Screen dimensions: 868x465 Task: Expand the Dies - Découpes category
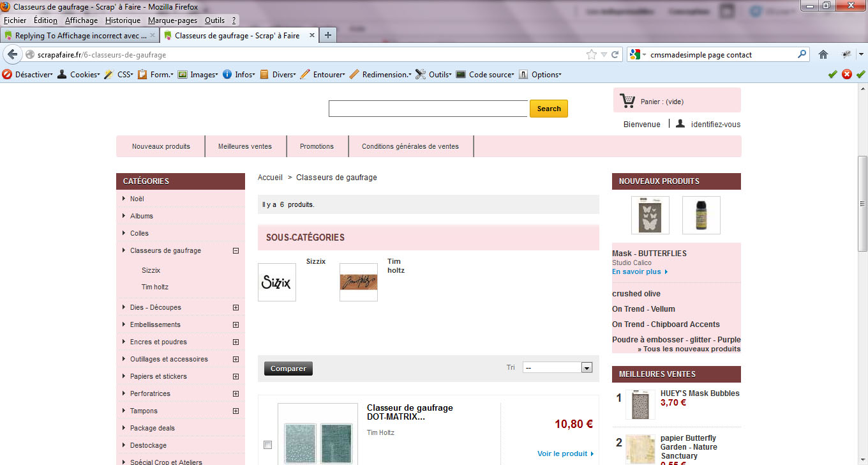tap(236, 308)
